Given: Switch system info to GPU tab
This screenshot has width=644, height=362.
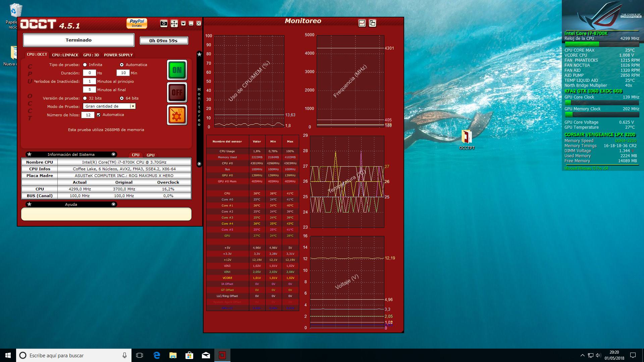Looking at the screenshot, I should [151, 155].
